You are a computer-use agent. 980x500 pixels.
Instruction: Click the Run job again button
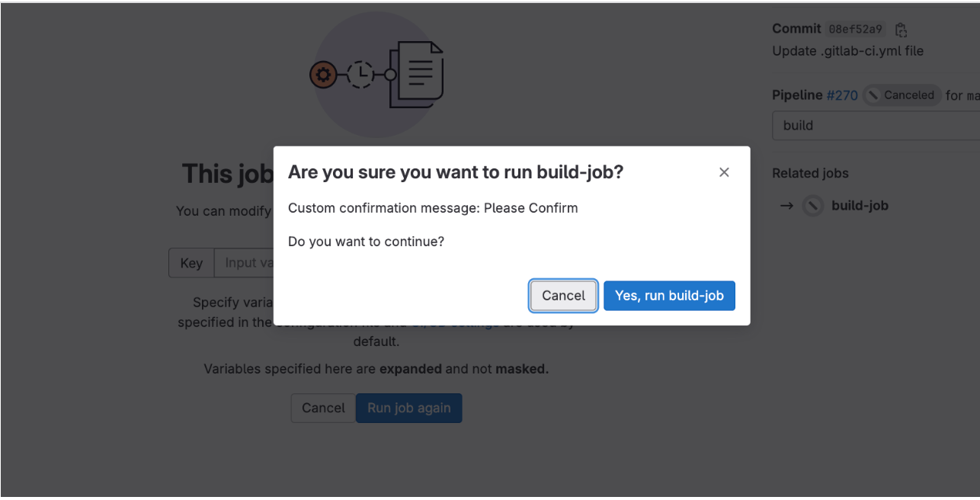click(408, 408)
